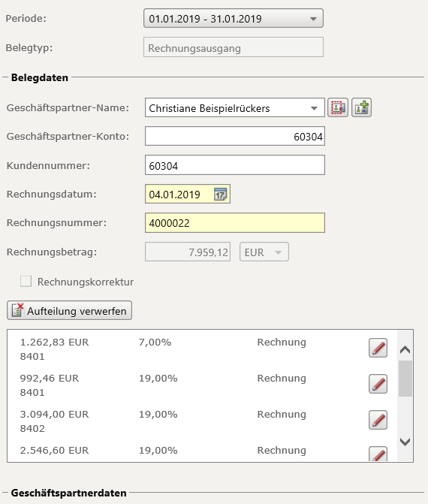Viewport: 428px width, 504px height.
Task: Click the split list scrollbar thumb
Action: click(405, 379)
